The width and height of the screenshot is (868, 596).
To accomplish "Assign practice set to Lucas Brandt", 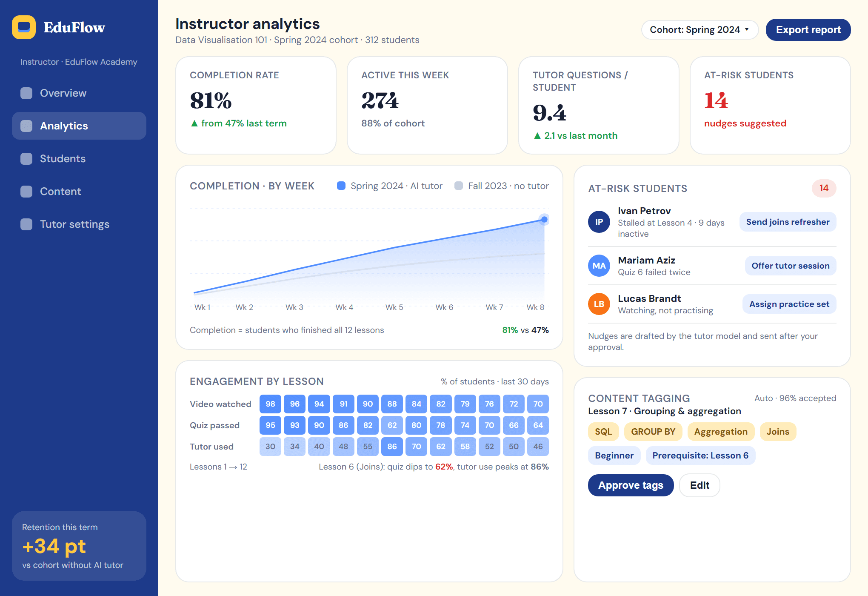I will [x=789, y=304].
